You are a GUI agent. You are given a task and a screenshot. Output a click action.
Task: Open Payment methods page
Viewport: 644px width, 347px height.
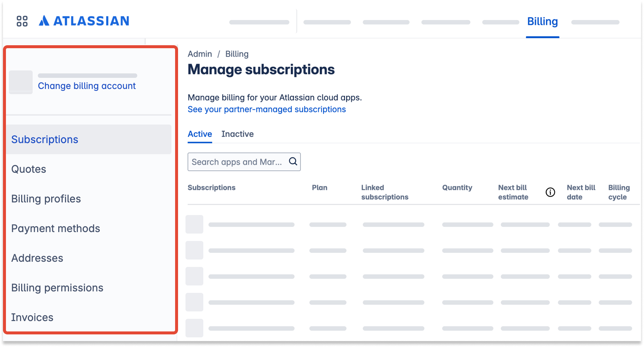(x=56, y=228)
